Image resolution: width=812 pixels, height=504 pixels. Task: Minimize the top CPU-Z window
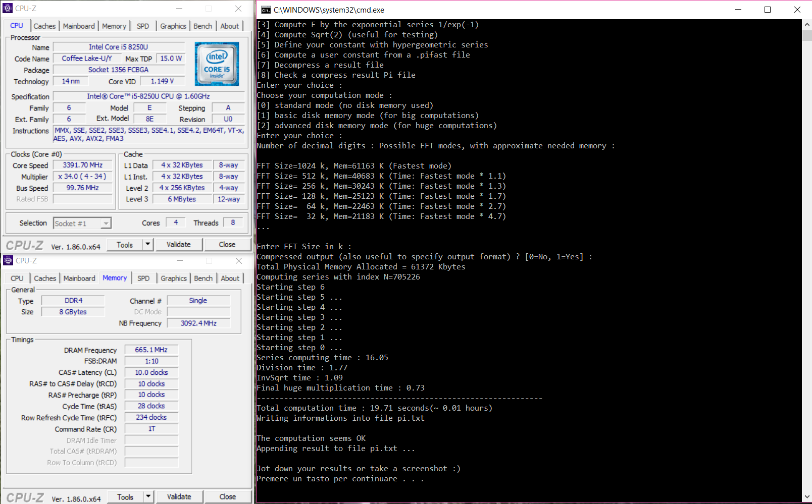click(179, 9)
